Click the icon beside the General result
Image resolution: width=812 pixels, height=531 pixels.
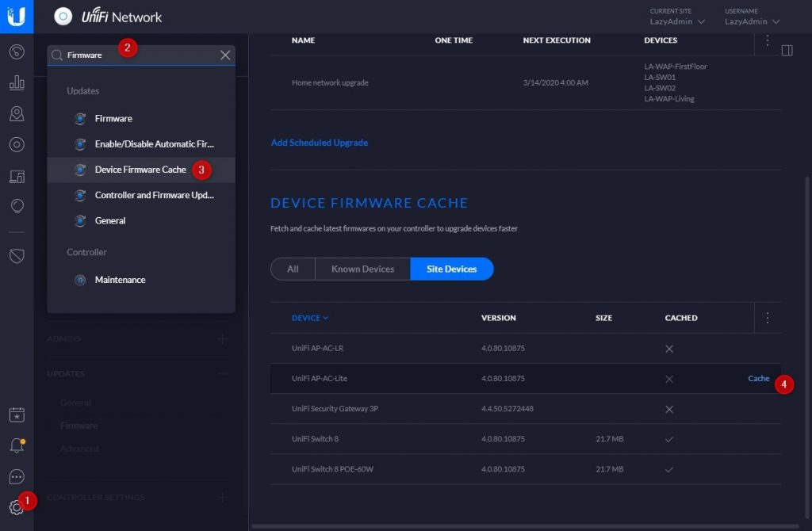(x=80, y=221)
